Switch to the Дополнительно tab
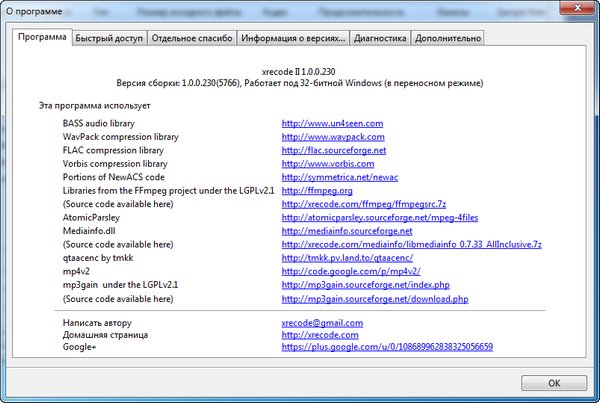 448,38
